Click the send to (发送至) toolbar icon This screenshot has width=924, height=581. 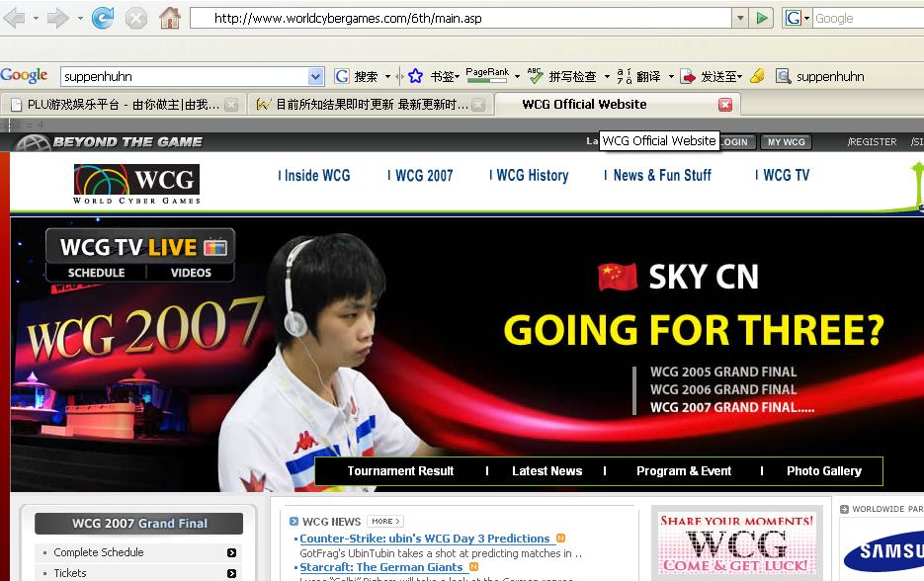click(688, 76)
